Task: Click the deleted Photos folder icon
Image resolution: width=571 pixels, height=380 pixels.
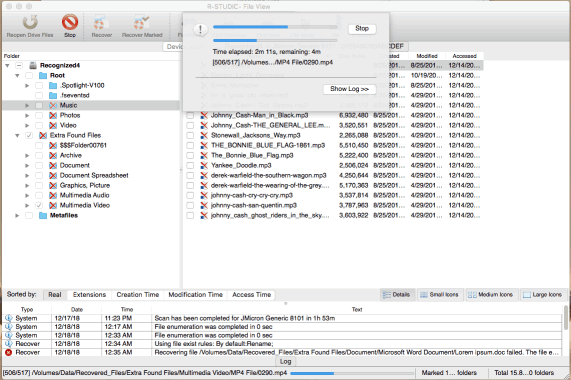Action: 53,115
